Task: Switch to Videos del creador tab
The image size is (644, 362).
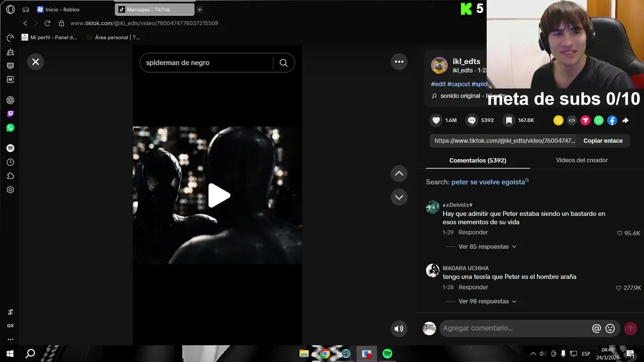Action: click(582, 160)
